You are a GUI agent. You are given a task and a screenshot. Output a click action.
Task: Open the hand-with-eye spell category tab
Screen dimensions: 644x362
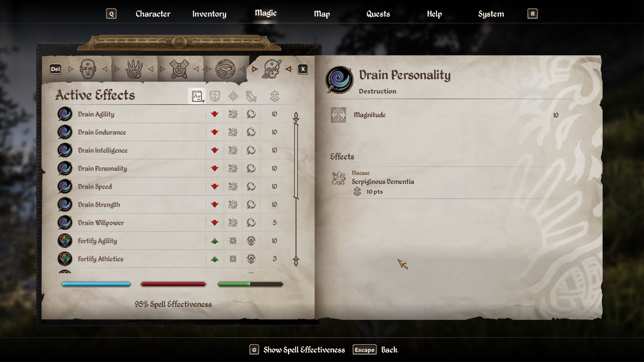[x=134, y=69]
